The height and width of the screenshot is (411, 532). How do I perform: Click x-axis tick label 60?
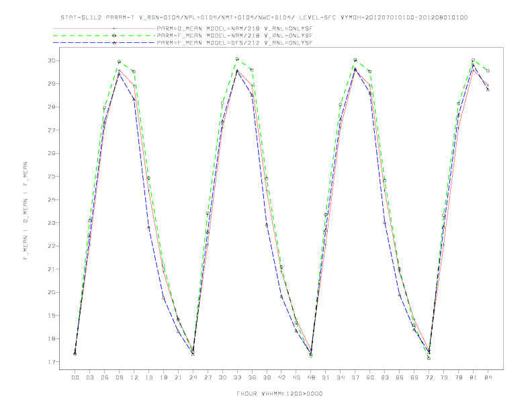(370, 377)
